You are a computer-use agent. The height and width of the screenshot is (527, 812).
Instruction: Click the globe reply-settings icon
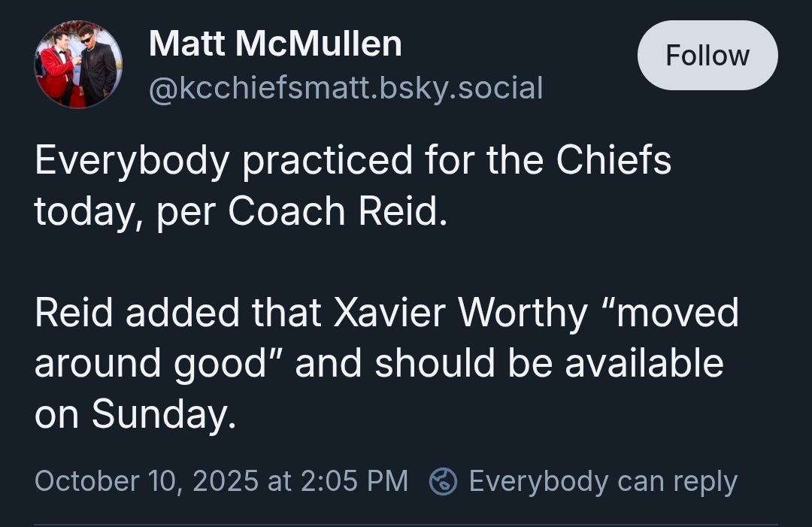(x=444, y=481)
